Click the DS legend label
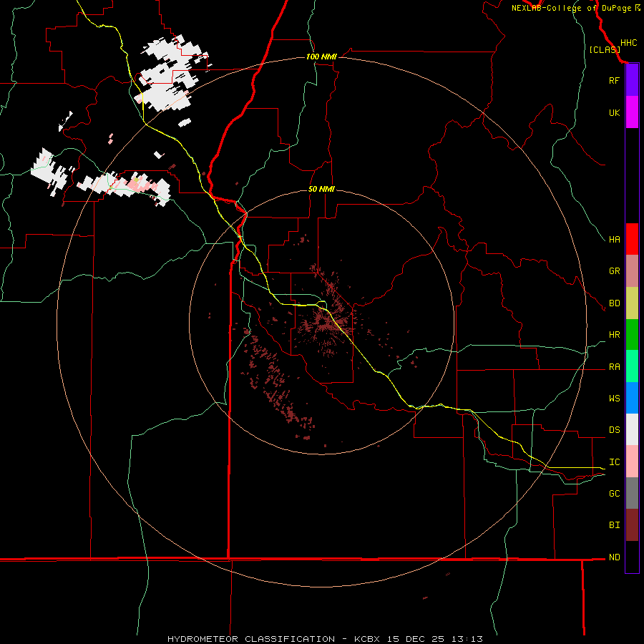The image size is (644, 644). 614,429
